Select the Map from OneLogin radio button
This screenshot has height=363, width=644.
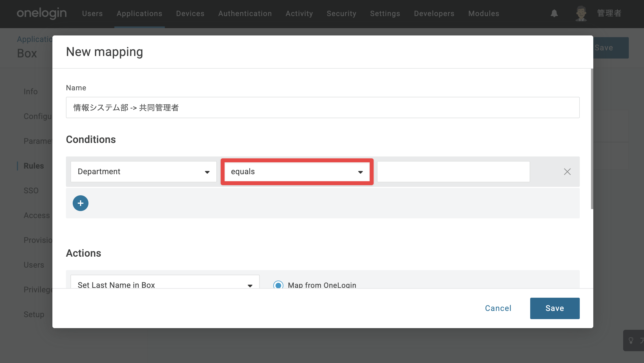(278, 285)
